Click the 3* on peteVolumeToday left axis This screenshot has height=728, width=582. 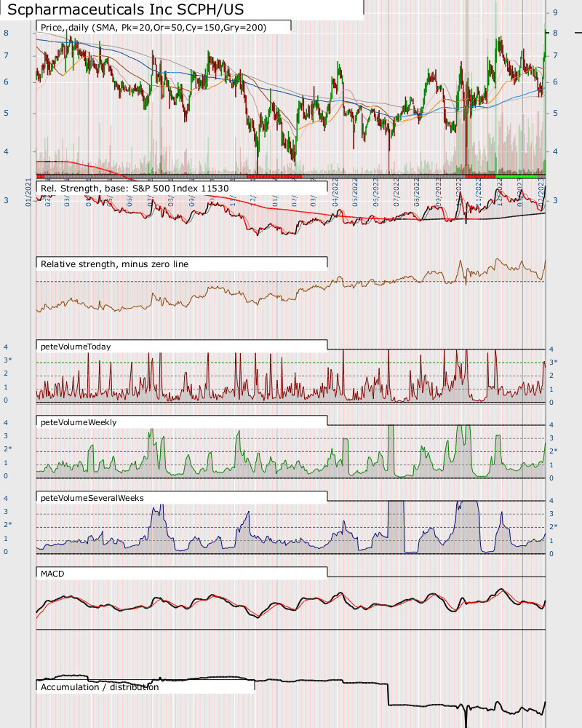pyautogui.click(x=7, y=360)
